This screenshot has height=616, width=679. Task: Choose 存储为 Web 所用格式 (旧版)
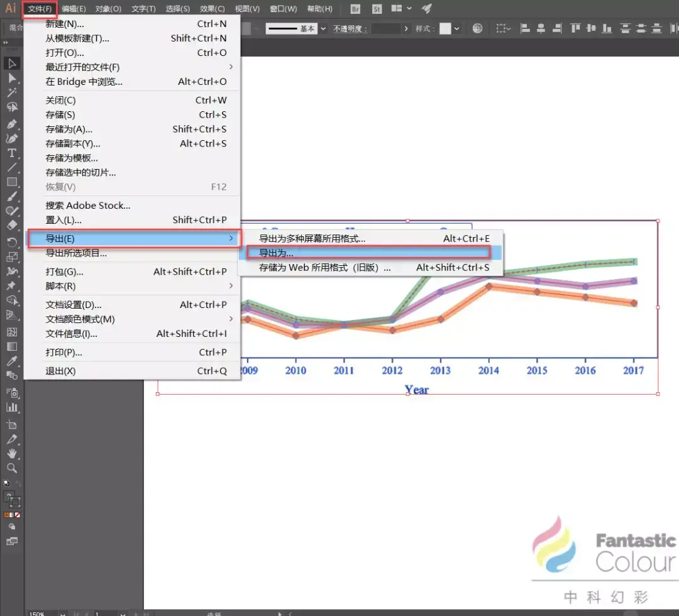click(x=370, y=268)
